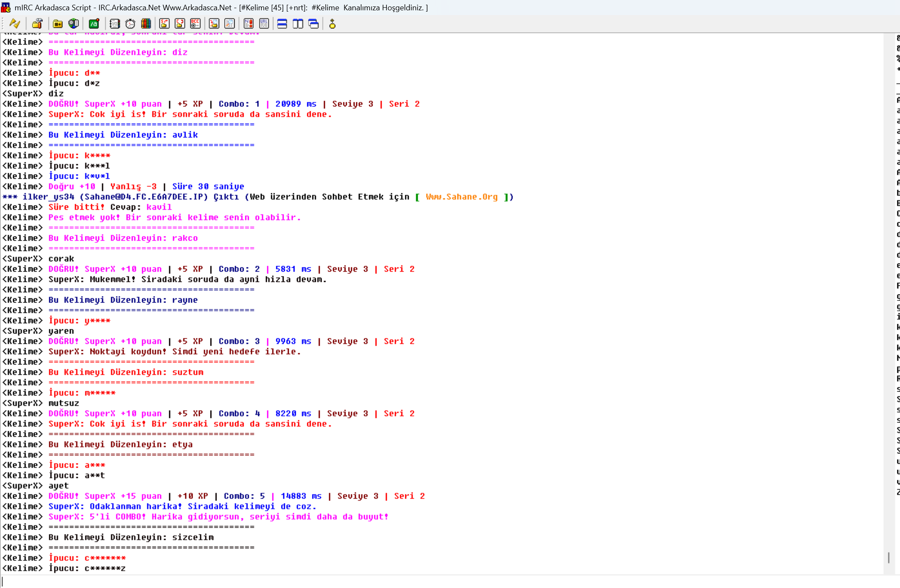
Task: Click the ilker_ys34 quit message line
Action: [258, 197]
